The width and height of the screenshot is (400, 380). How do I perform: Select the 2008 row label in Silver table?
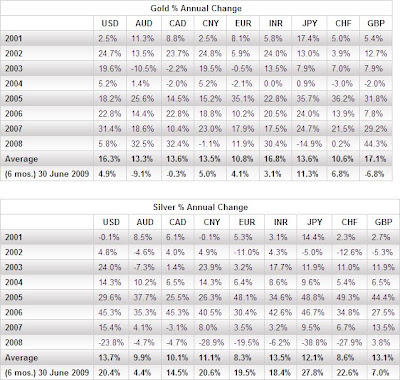14,342
